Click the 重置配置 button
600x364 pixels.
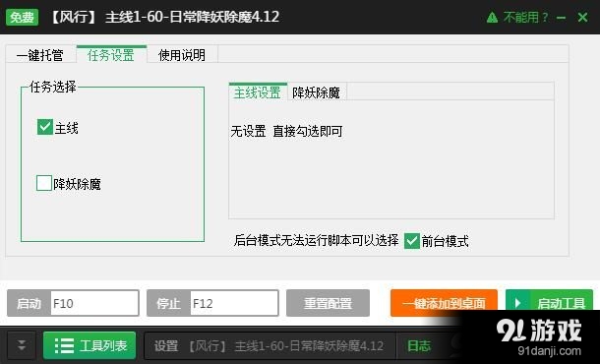(328, 303)
